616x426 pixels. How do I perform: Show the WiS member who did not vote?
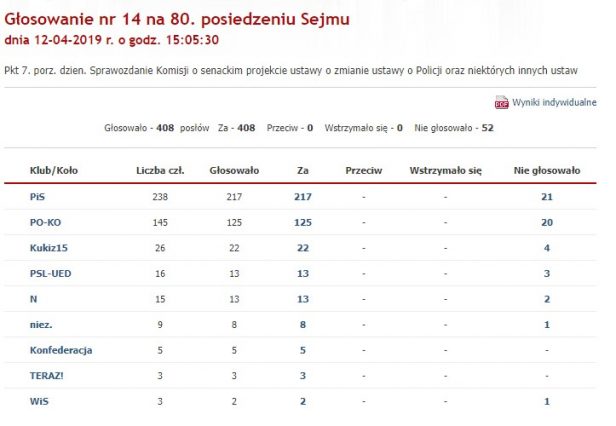coord(546,402)
